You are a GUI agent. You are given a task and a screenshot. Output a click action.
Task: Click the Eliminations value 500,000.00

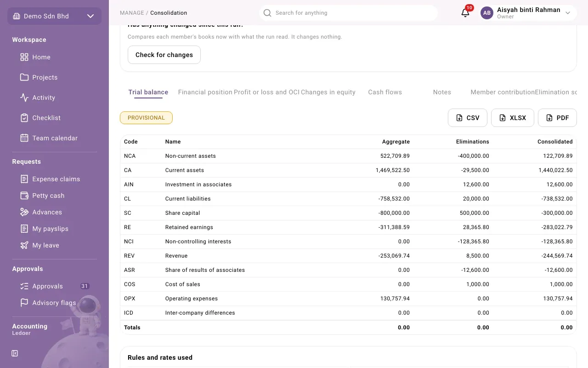point(475,213)
